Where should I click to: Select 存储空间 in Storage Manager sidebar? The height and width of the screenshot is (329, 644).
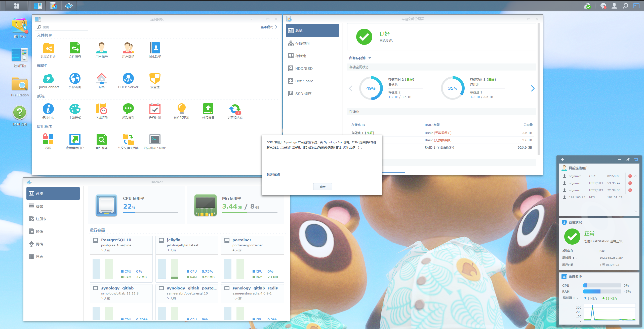312,43
